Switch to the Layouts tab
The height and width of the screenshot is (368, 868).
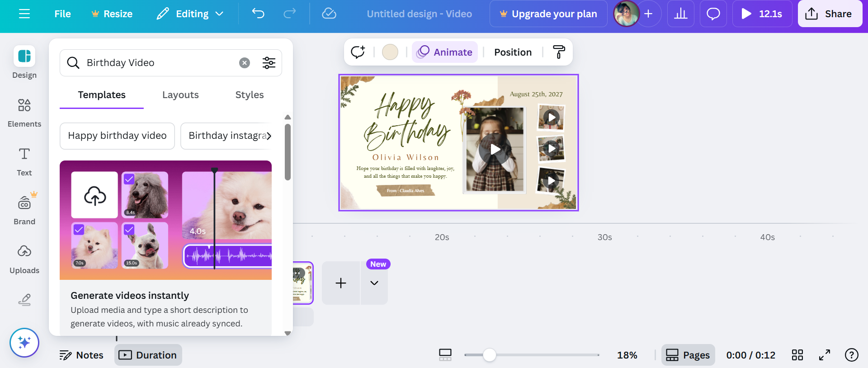(x=180, y=95)
